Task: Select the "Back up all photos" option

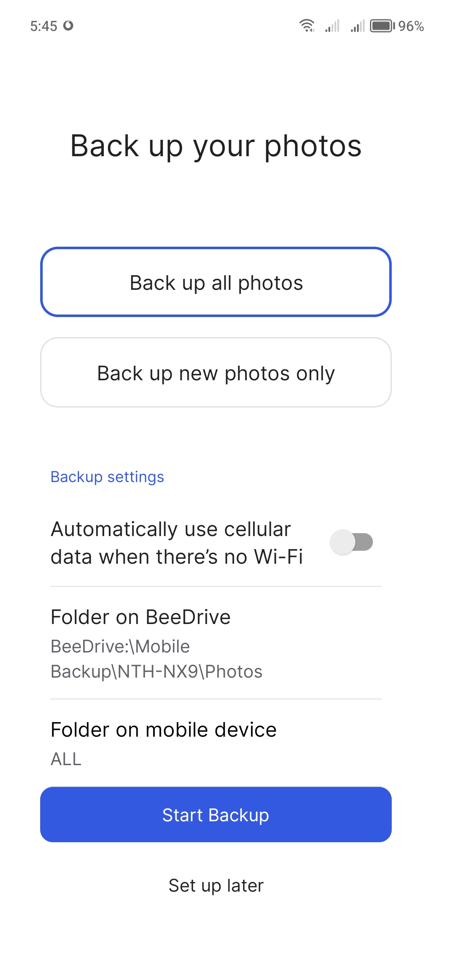Action: 216,282
